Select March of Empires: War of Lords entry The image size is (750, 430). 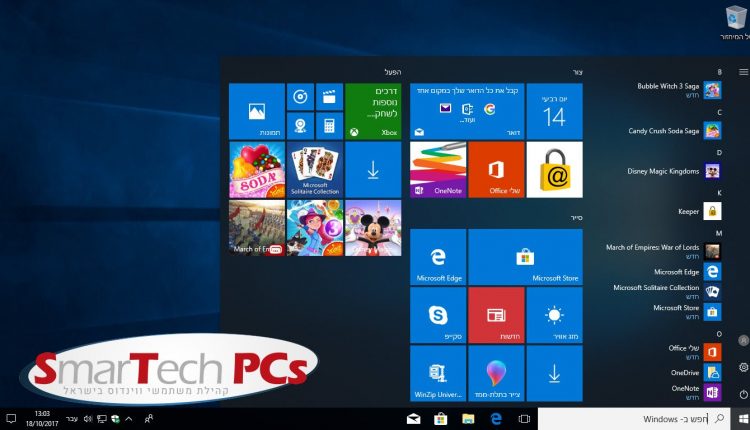tap(666, 251)
